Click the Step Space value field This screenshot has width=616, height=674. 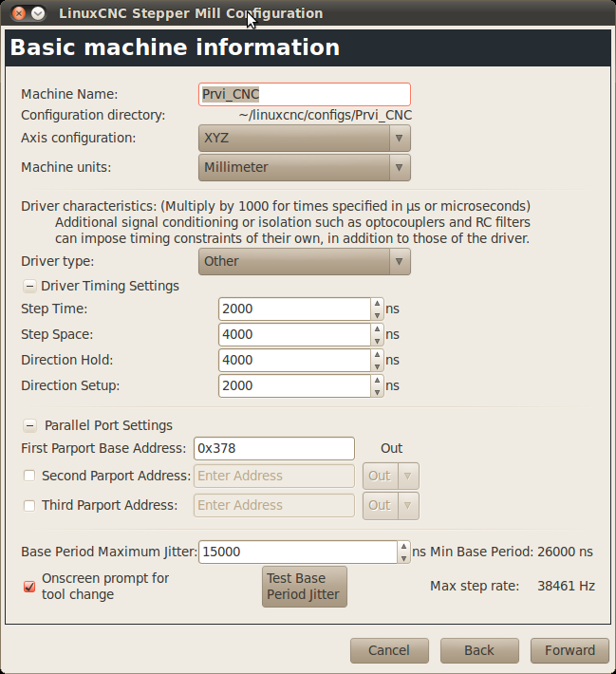pyautogui.click(x=294, y=334)
